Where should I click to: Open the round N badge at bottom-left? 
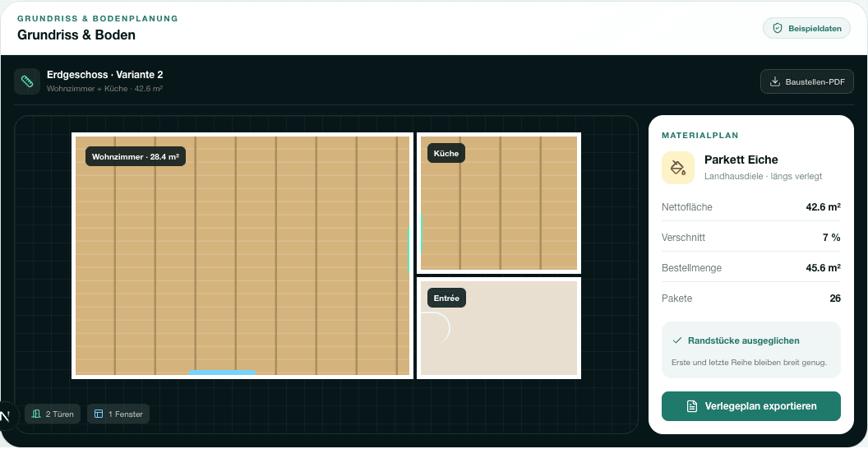pyautogui.click(x=6, y=416)
